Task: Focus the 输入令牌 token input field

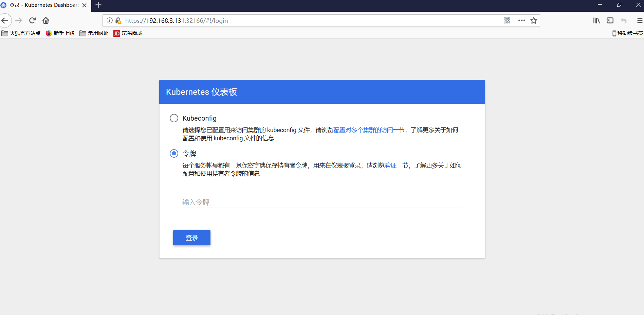Action: [322, 202]
